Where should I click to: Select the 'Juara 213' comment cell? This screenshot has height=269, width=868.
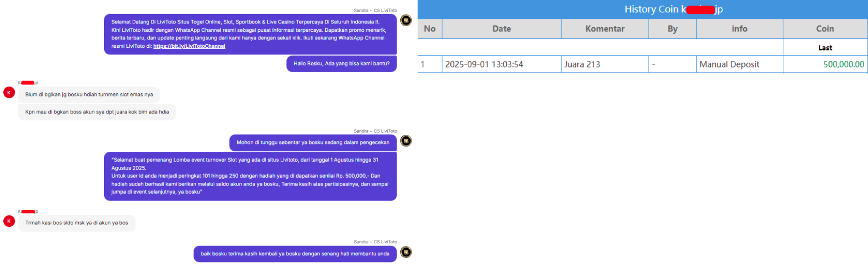605,65
